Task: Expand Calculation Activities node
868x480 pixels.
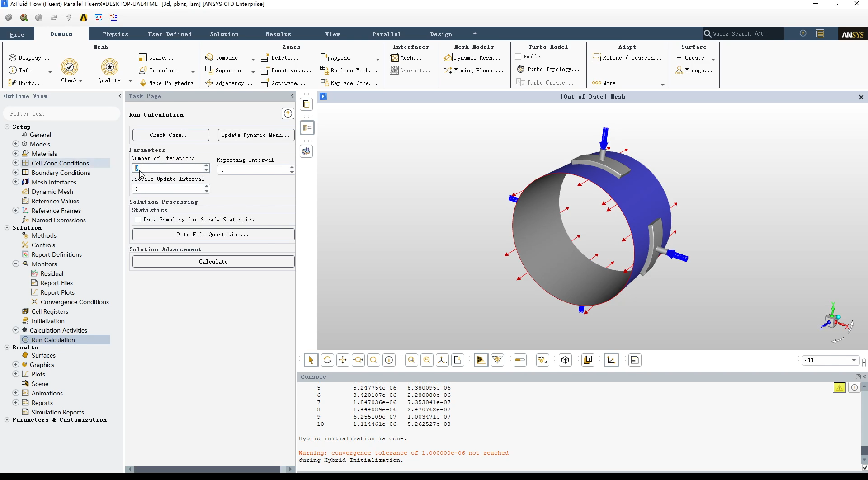Action: pyautogui.click(x=16, y=330)
